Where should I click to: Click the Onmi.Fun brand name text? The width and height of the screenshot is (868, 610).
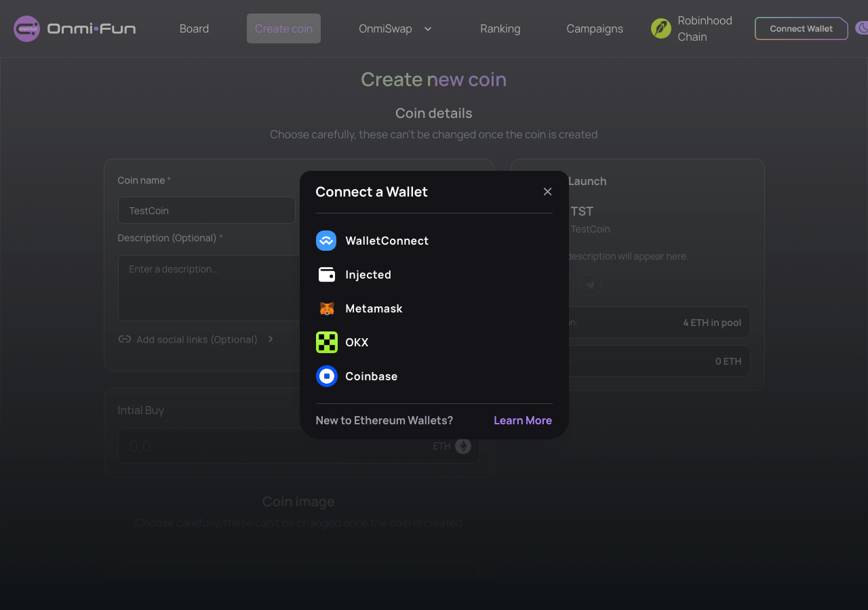[92, 28]
